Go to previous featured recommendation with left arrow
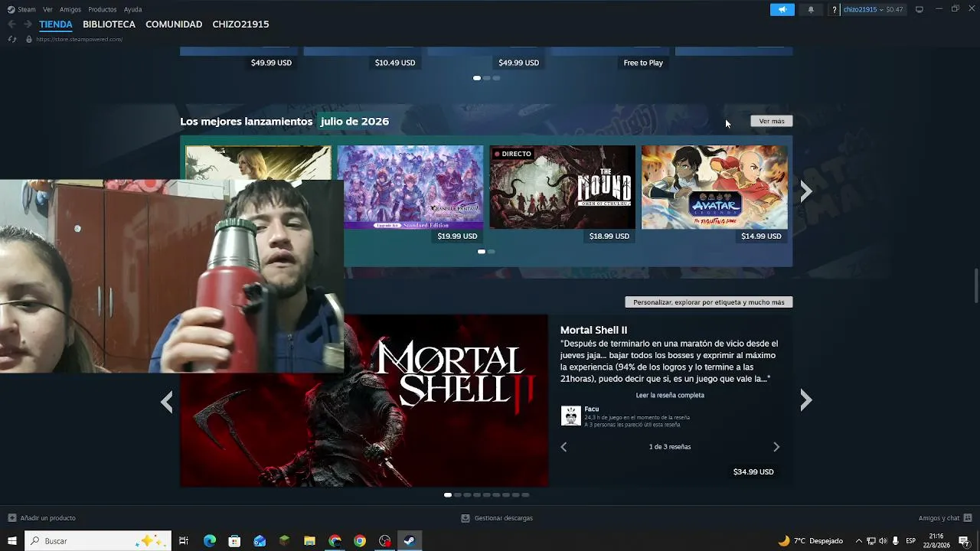This screenshot has height=551, width=980. pyautogui.click(x=167, y=401)
